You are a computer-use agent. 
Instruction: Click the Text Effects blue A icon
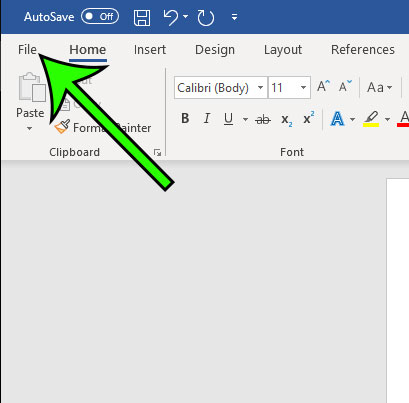[x=337, y=118]
